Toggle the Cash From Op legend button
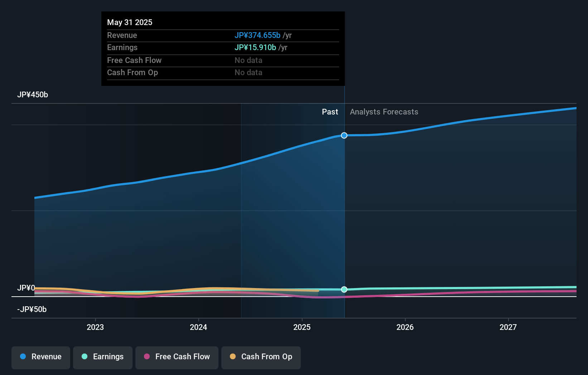 click(261, 357)
